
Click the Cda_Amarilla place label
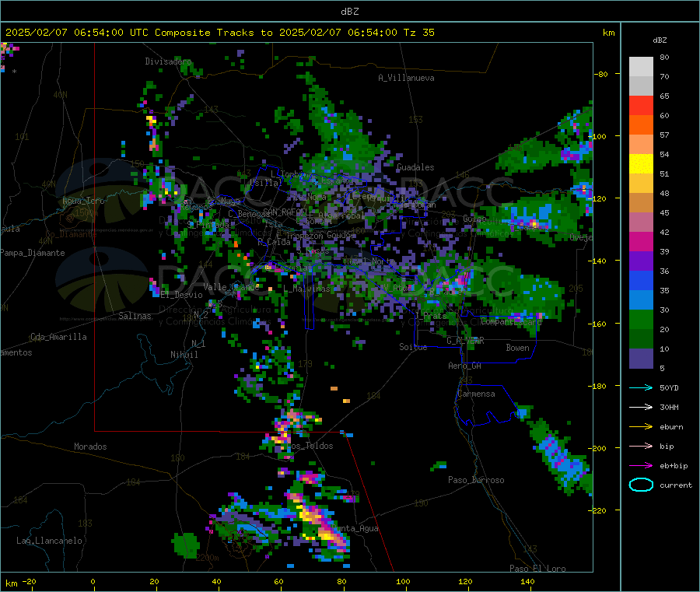[58, 337]
